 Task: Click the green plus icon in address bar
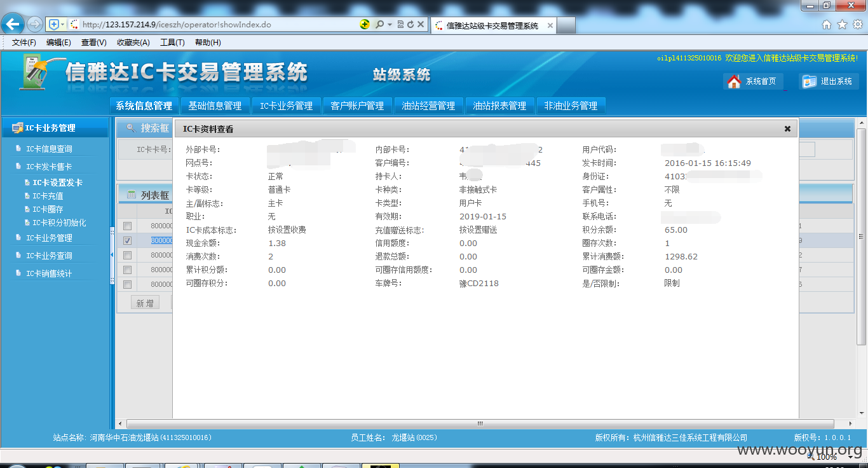pyautogui.click(x=364, y=24)
